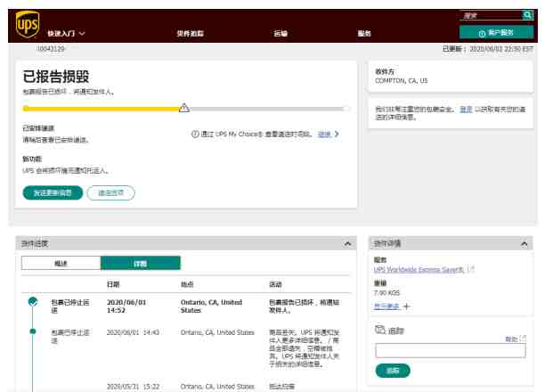Screen dimensions: 545x392
Task: Click the teal send updates button
Action: tap(53, 193)
